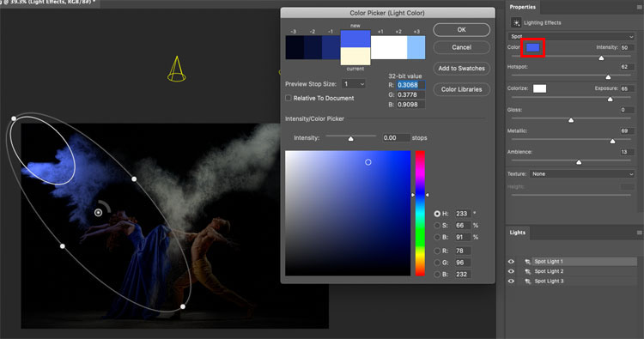This screenshot has height=339, width=644.
Task: Click the Gloss slider in Properties
Action: coord(571,119)
